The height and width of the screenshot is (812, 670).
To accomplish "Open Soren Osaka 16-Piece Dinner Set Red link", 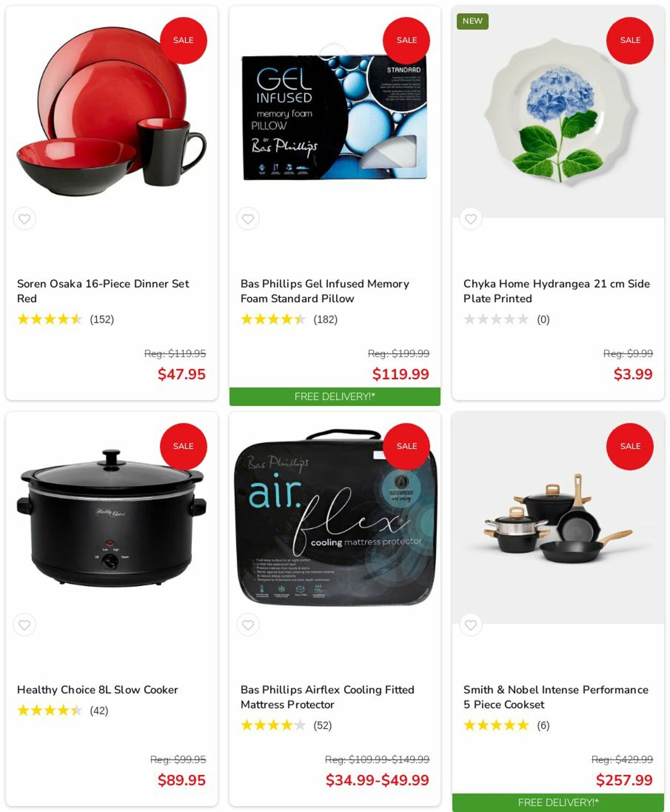I will [x=103, y=291].
